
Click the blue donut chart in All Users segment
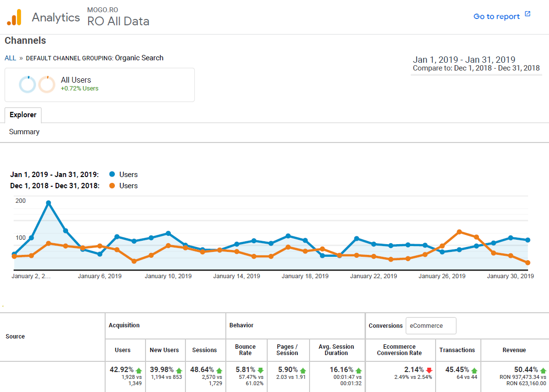click(27, 84)
